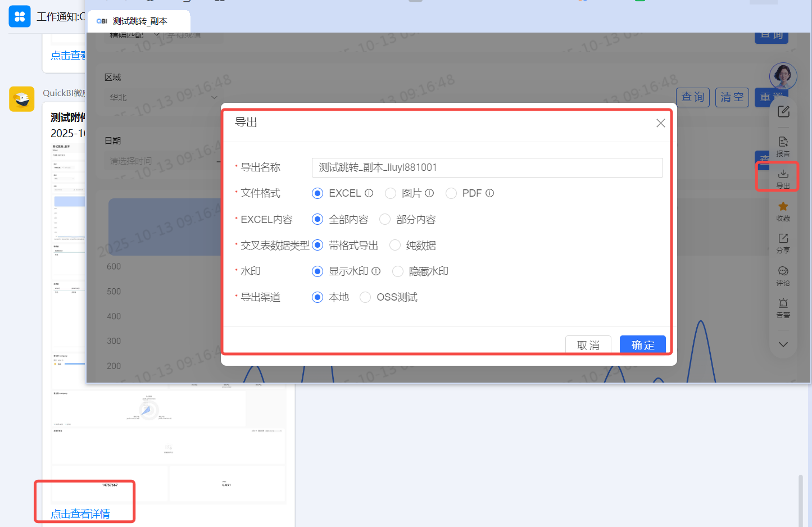The height and width of the screenshot is (527, 812).
Task: Choose 部分内容 for EXCEL content
Action: pos(385,220)
